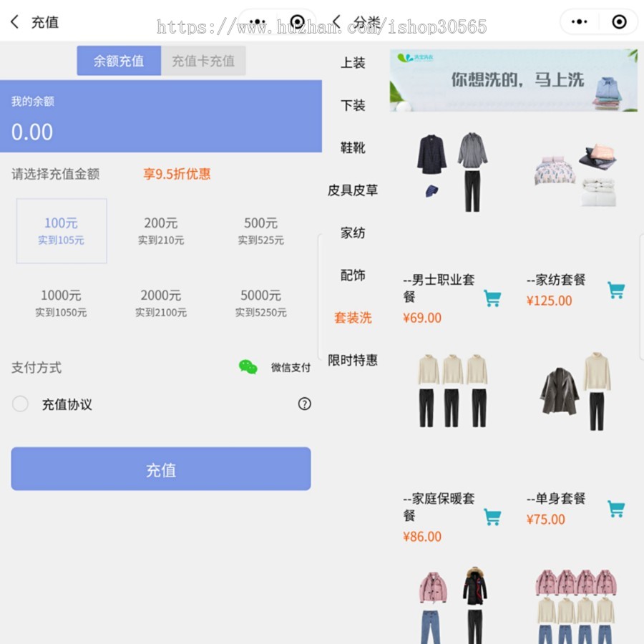644x644 pixels.
Task: Open the 限时特惠 category
Action: point(353,361)
